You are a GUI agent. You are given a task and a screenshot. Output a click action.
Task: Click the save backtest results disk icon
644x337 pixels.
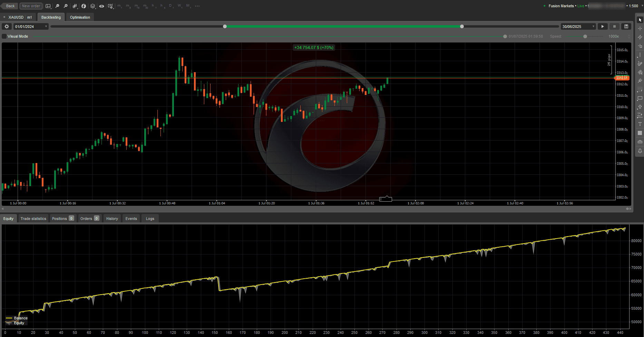626,26
